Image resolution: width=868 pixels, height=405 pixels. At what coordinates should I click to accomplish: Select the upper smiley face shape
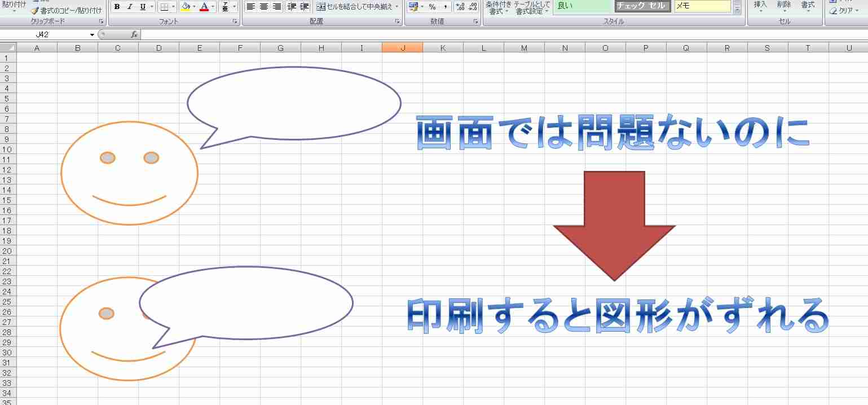point(129,173)
